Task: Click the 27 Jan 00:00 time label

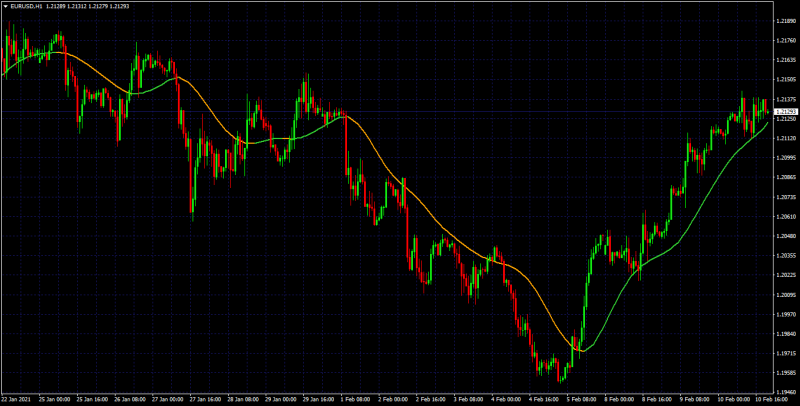Action: (167, 399)
